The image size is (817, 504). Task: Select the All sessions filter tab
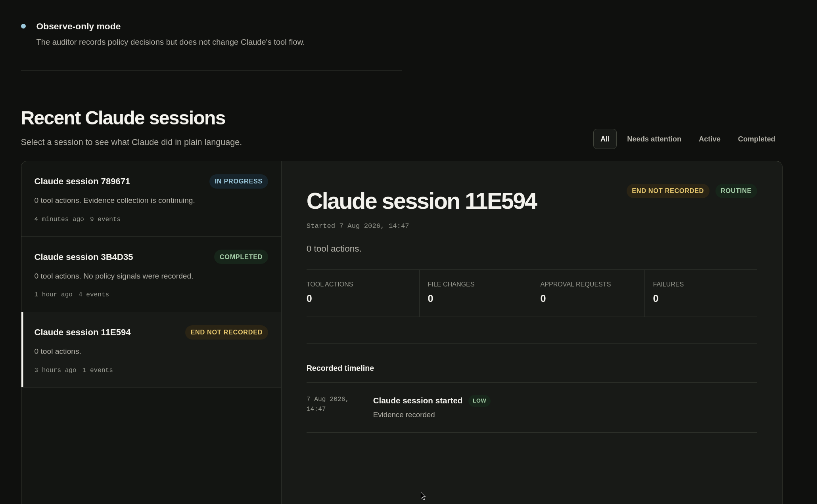coord(605,139)
